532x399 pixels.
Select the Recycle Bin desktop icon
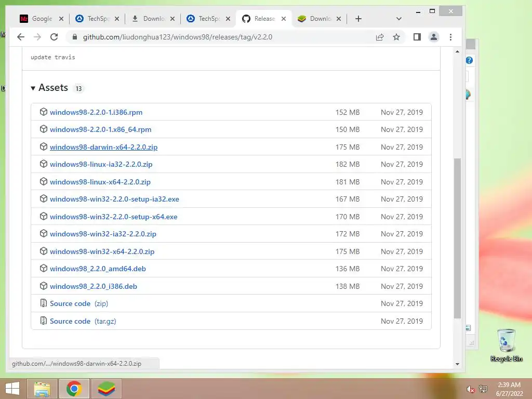[506, 345]
